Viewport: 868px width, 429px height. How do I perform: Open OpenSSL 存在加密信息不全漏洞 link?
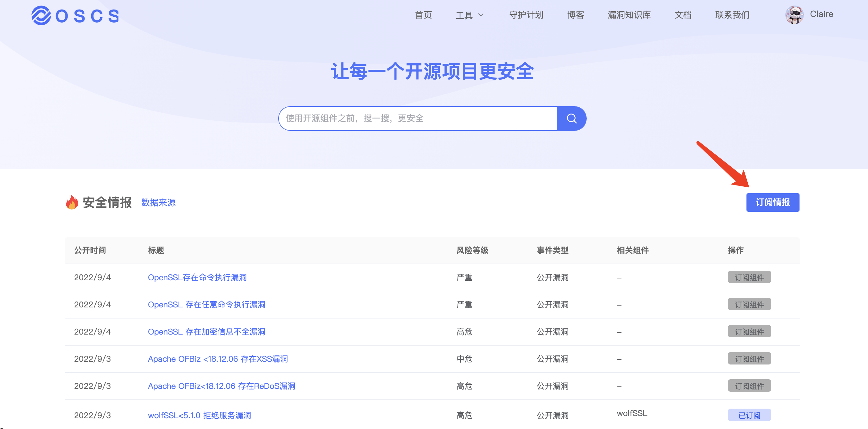tap(206, 331)
